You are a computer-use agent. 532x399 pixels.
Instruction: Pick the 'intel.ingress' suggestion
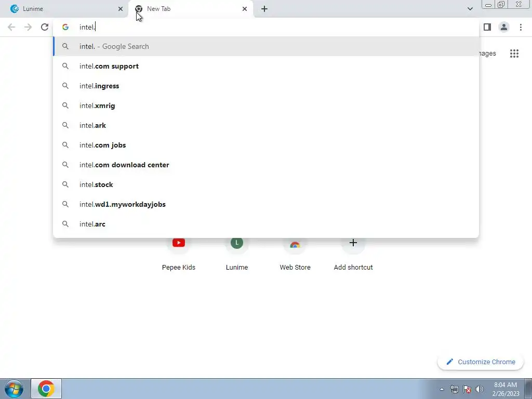[x=266, y=86]
